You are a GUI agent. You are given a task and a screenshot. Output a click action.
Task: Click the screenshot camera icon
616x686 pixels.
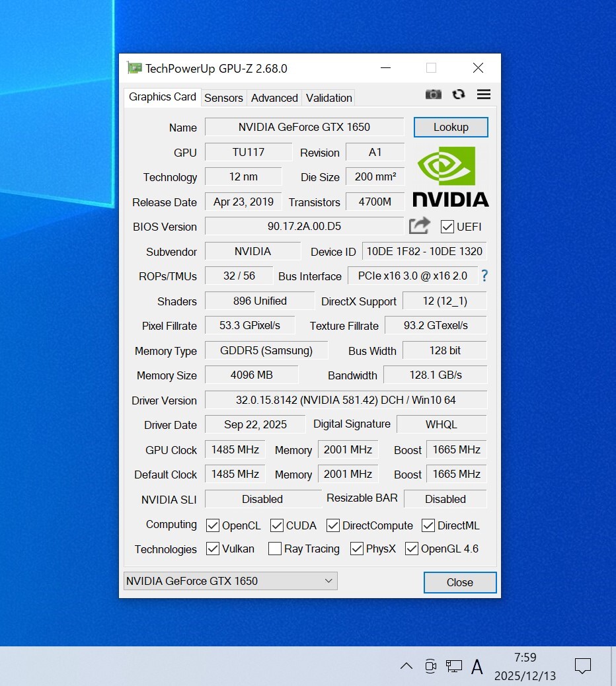tap(433, 95)
